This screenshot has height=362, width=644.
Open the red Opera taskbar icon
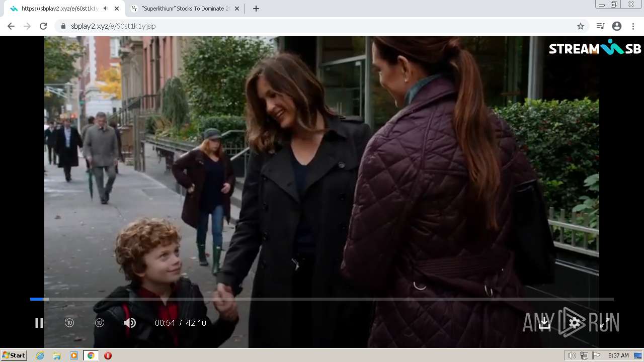pos(108,355)
